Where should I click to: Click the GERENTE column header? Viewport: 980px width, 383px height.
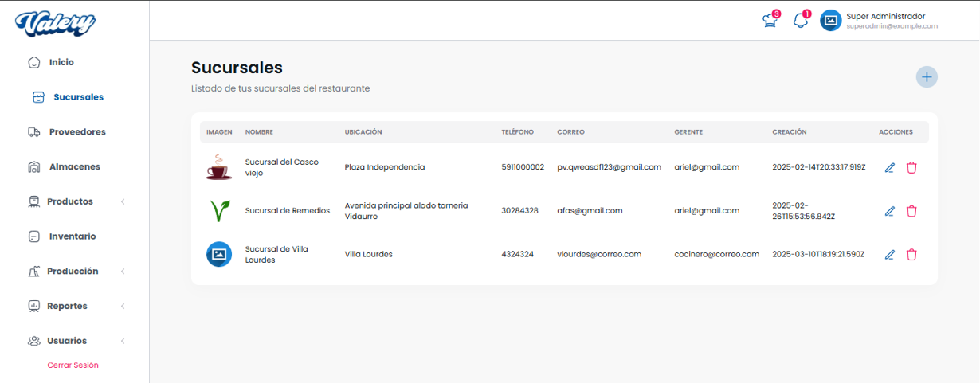[688, 132]
